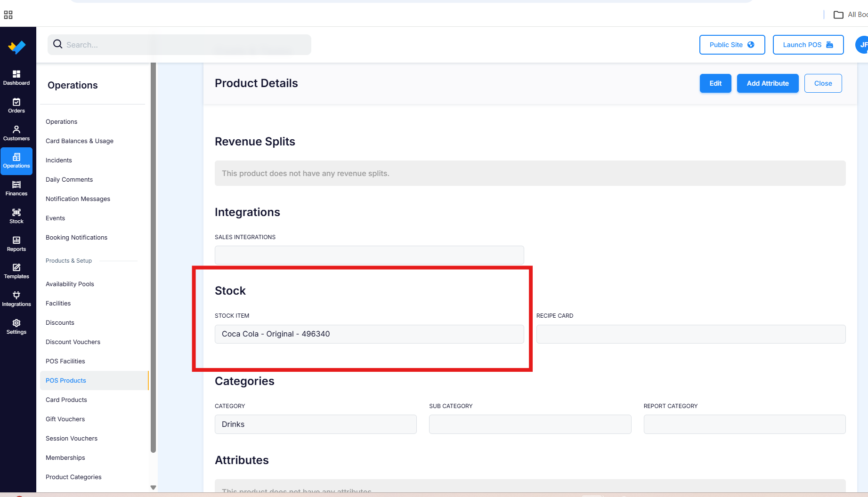Click sidebar scrollbar down arrow

(x=153, y=488)
